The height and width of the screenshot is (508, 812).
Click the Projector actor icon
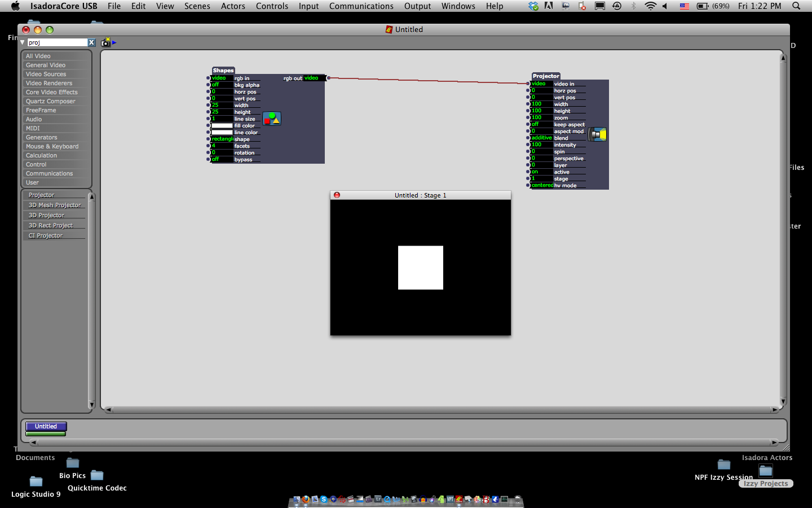[x=598, y=134]
